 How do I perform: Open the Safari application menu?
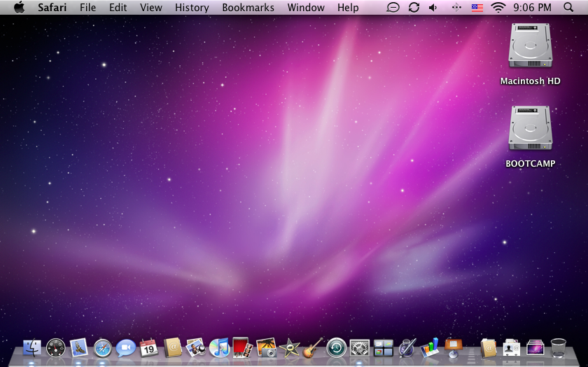[52, 8]
